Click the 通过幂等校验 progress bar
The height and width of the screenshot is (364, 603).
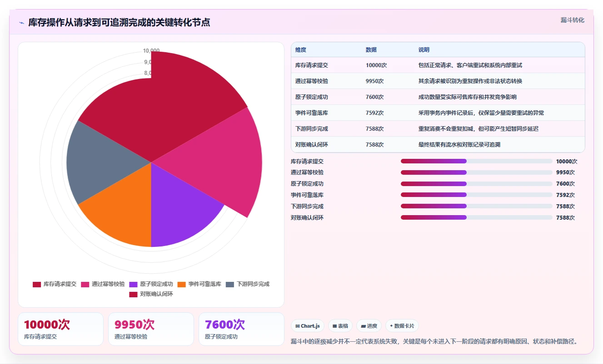coord(477,172)
